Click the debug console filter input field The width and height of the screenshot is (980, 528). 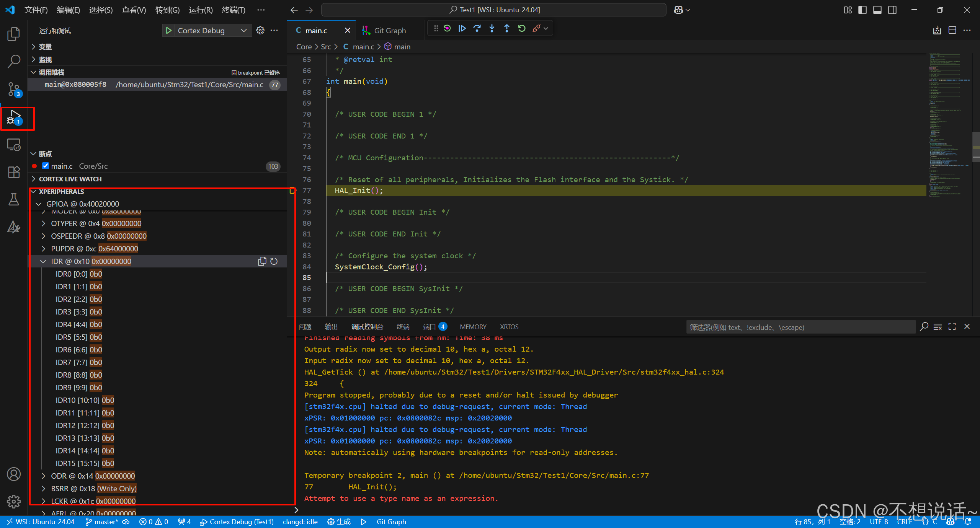click(800, 327)
